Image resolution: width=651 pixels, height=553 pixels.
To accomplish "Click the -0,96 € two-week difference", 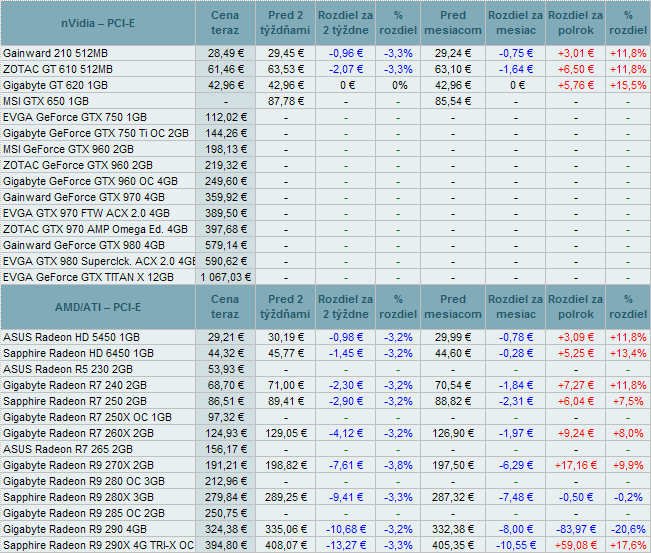I will (x=346, y=53).
